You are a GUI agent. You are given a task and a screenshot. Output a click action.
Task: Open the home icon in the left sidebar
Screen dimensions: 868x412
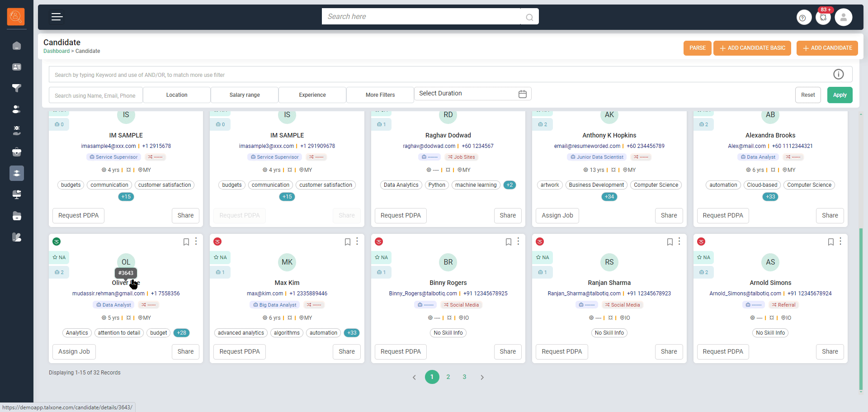(x=17, y=46)
